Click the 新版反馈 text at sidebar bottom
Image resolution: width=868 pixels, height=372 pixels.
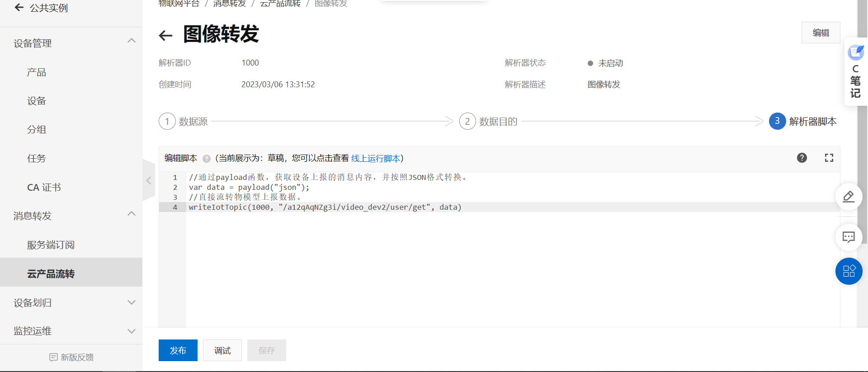coord(77,357)
